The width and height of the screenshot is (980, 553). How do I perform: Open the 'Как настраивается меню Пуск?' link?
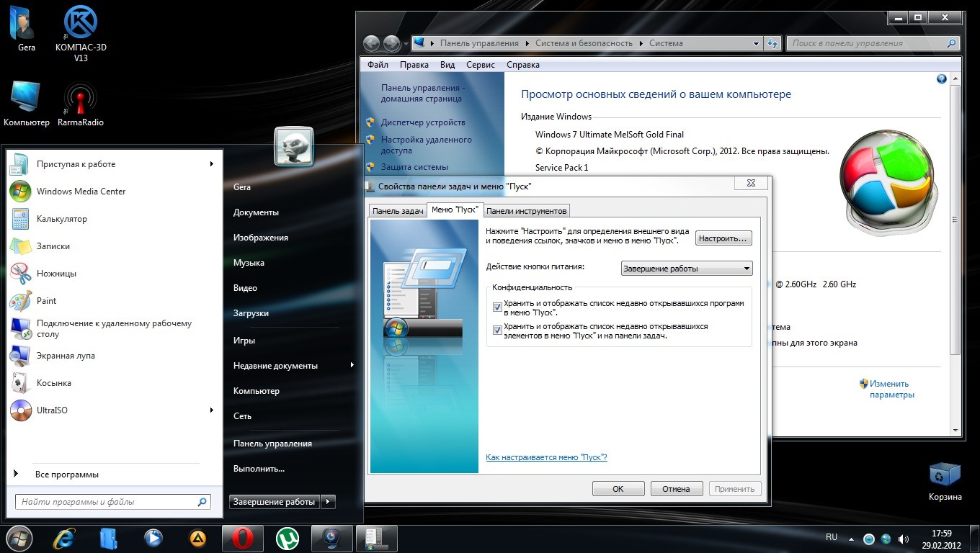[x=546, y=457]
